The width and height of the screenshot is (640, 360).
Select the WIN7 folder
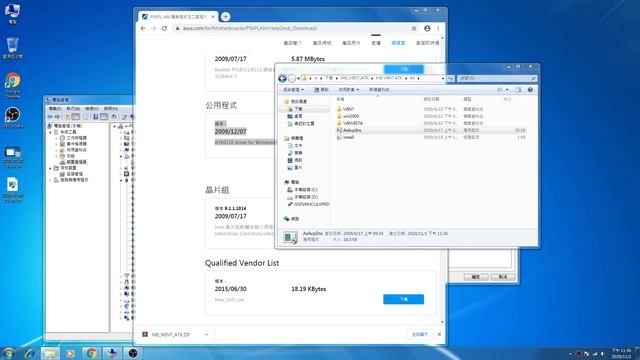click(x=346, y=109)
